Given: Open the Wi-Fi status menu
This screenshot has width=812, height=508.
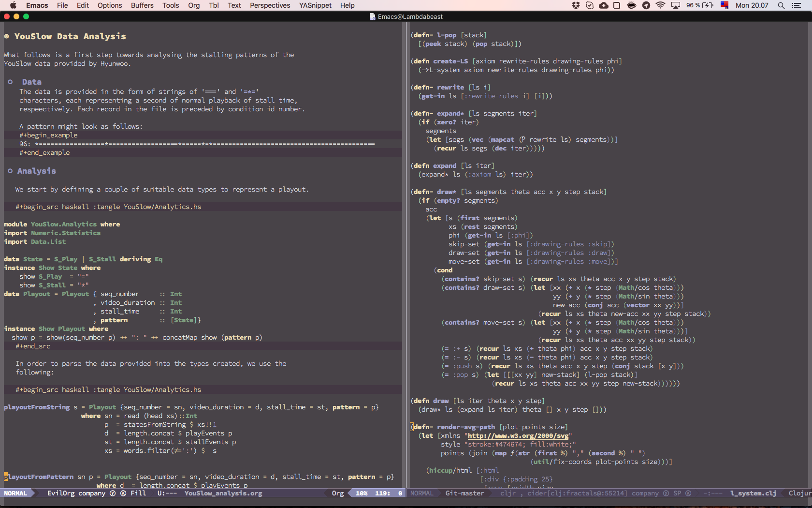Looking at the screenshot, I should click(661, 5).
